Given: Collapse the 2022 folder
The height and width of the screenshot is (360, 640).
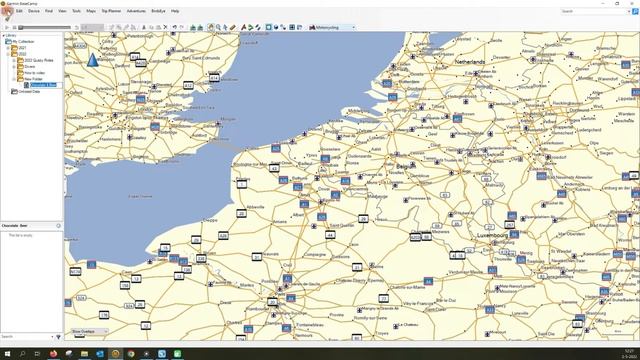Looking at the screenshot, I should tap(8, 54).
